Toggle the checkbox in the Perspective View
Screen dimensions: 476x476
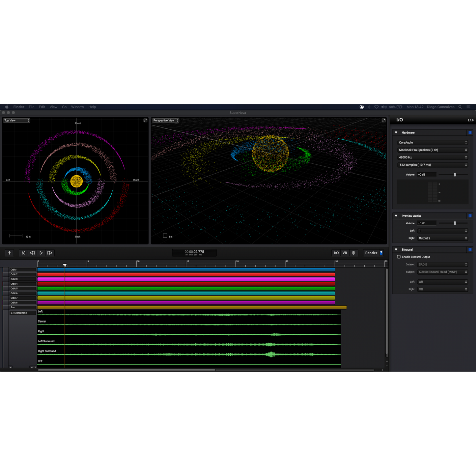click(x=165, y=236)
